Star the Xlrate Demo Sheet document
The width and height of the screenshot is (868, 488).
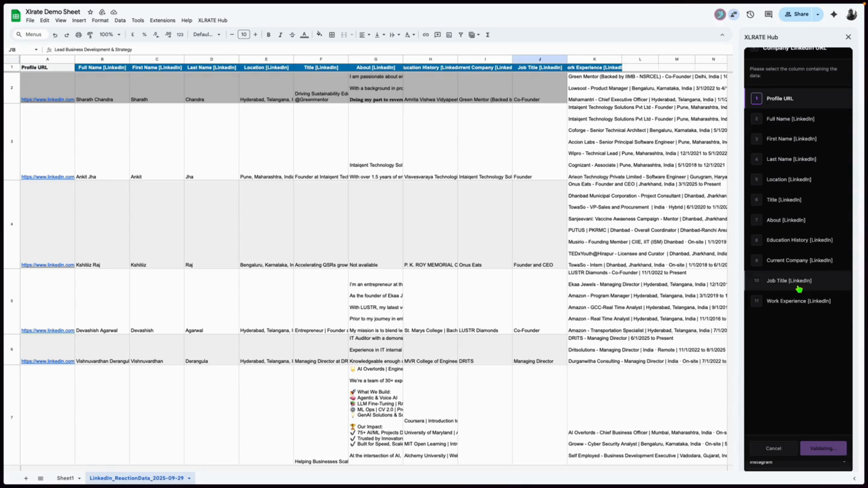[x=90, y=12]
